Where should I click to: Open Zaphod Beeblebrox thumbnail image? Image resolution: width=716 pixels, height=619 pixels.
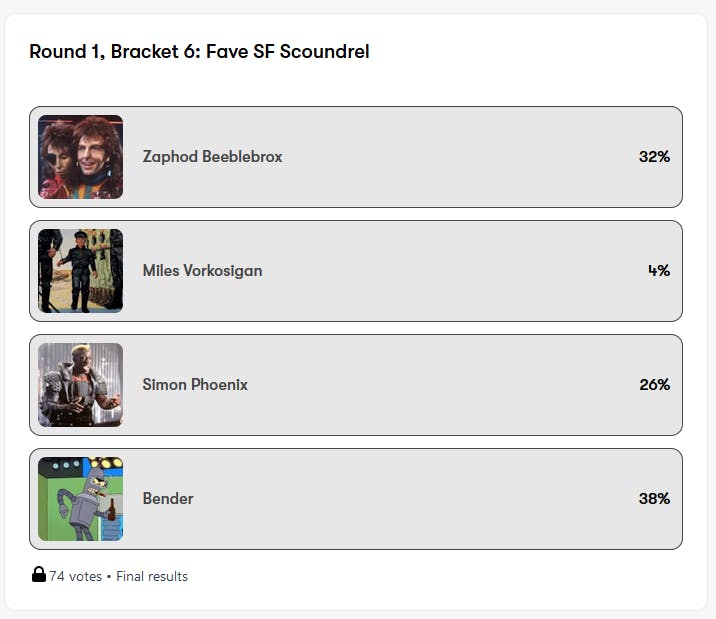pyautogui.click(x=80, y=157)
